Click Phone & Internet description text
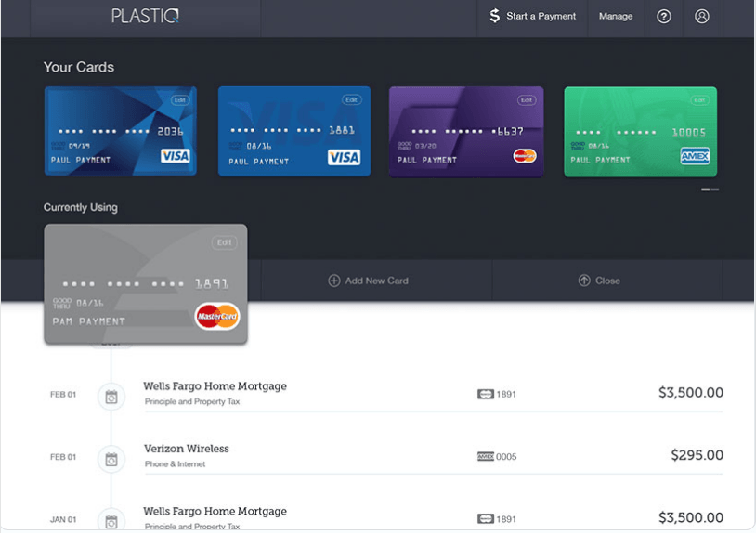 [x=175, y=464]
